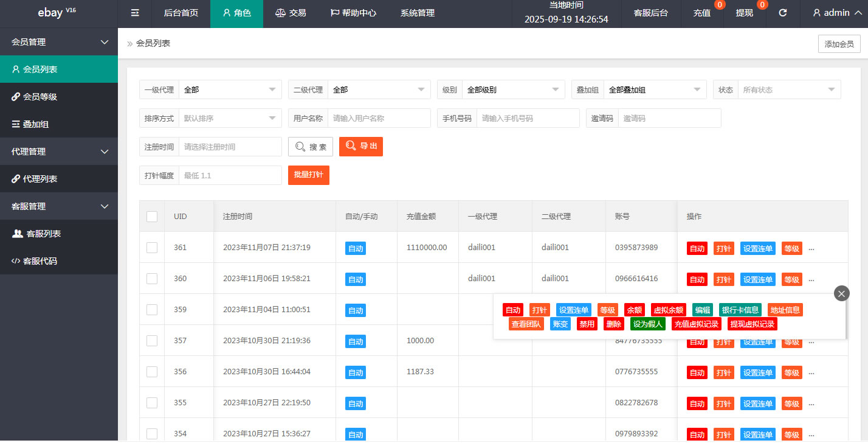
Task: Open the 状态 dropdown
Action: (x=790, y=89)
